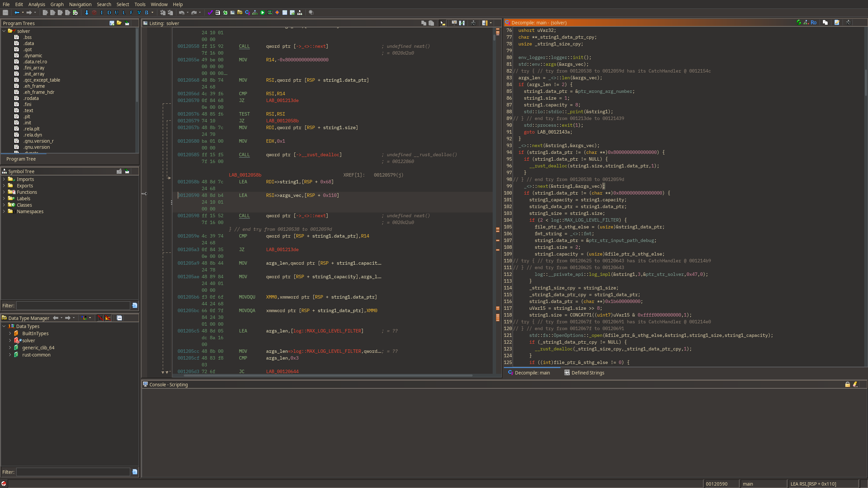Click the decompiler snapshot camera icon
Viewport: 868px width, 488px height.
tap(848, 23)
